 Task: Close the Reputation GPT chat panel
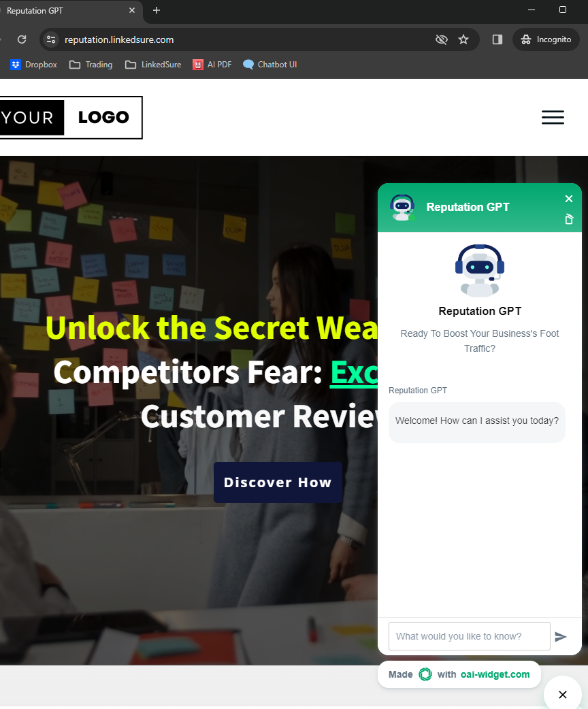click(568, 199)
